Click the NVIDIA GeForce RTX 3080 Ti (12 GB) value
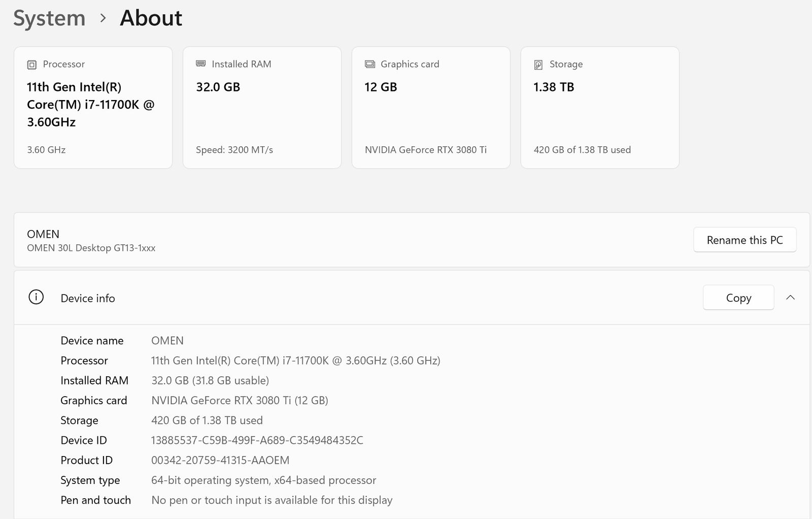 point(240,400)
